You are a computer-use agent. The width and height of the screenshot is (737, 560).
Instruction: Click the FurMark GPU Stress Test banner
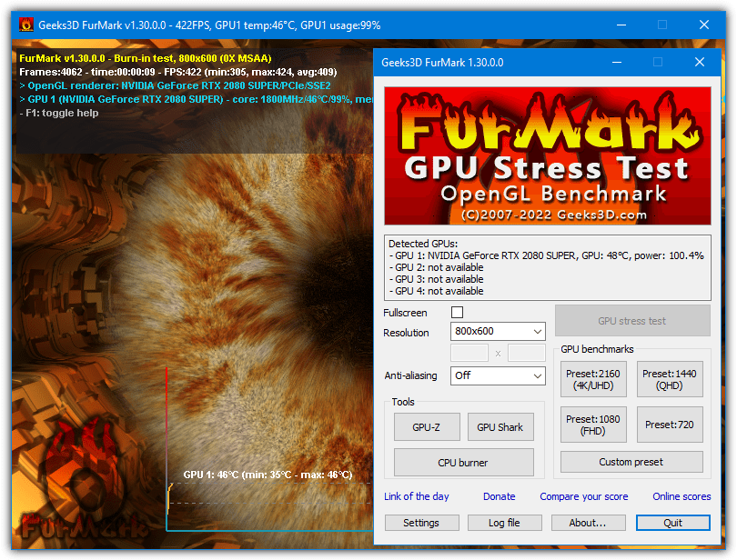548,156
